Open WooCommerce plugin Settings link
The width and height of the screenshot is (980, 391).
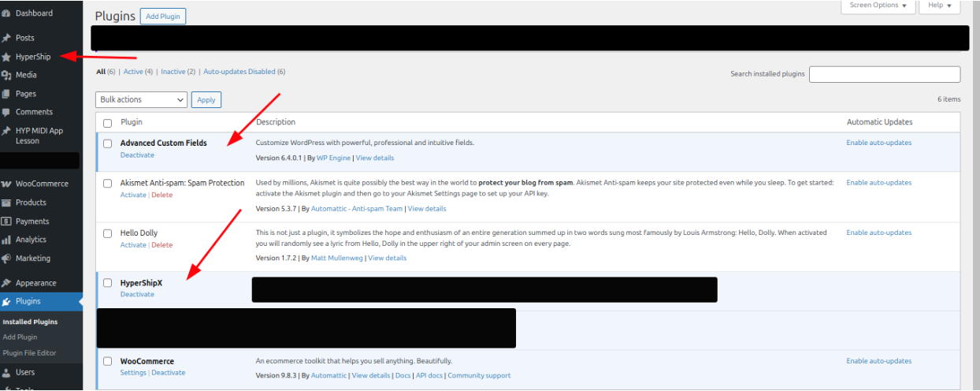[133, 373]
